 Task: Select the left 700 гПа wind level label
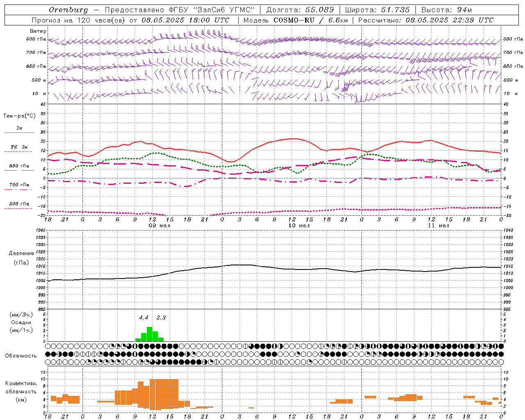click(x=36, y=52)
